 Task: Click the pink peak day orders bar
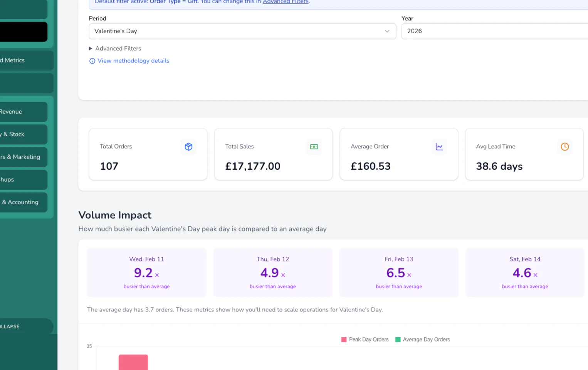pos(133,362)
